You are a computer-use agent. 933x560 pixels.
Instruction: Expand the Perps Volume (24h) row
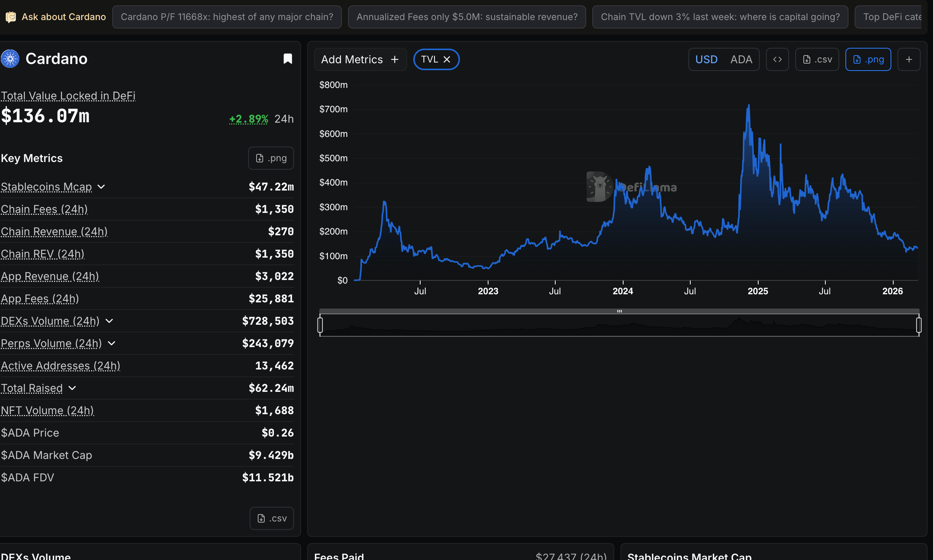click(112, 343)
